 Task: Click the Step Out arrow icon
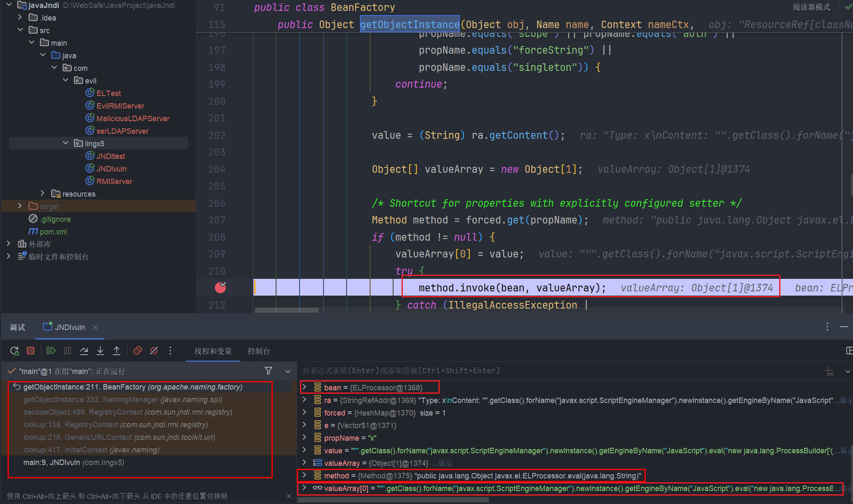117,351
